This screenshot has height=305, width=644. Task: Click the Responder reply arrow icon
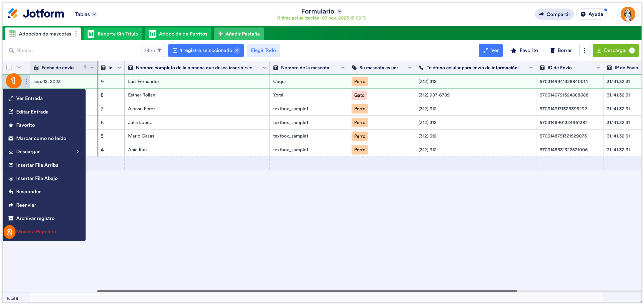(x=11, y=192)
